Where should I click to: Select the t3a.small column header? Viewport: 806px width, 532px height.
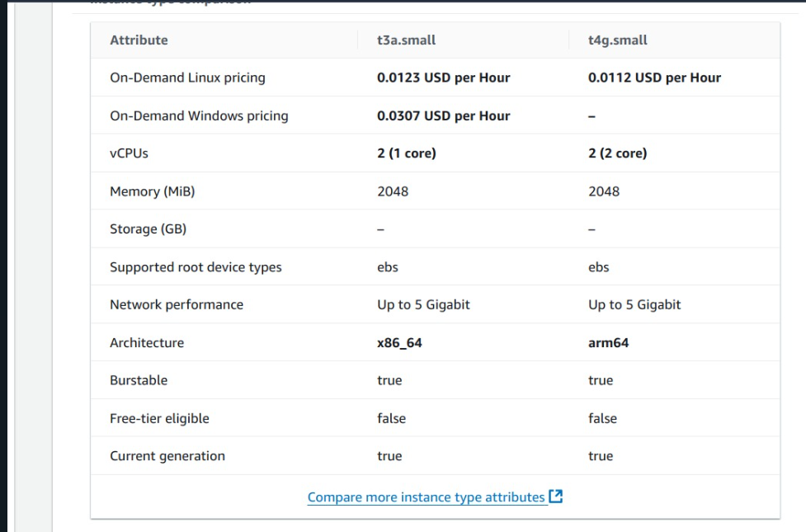click(406, 40)
